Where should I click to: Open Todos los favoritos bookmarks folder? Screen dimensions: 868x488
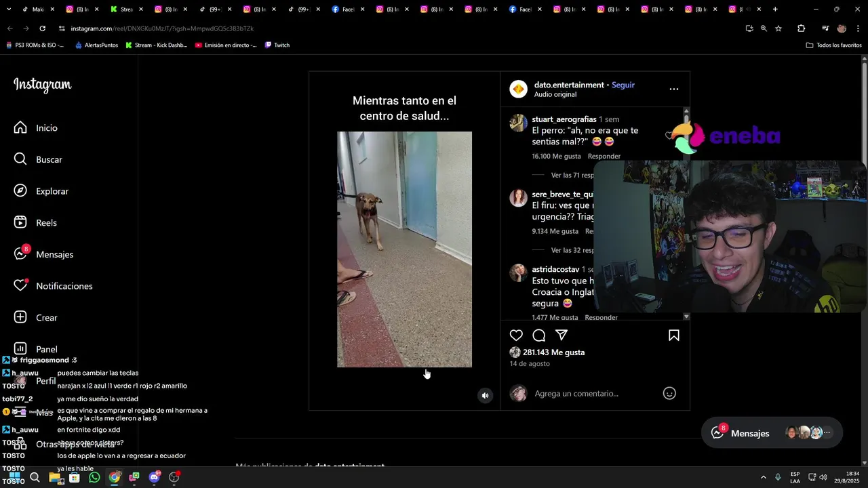(833, 45)
